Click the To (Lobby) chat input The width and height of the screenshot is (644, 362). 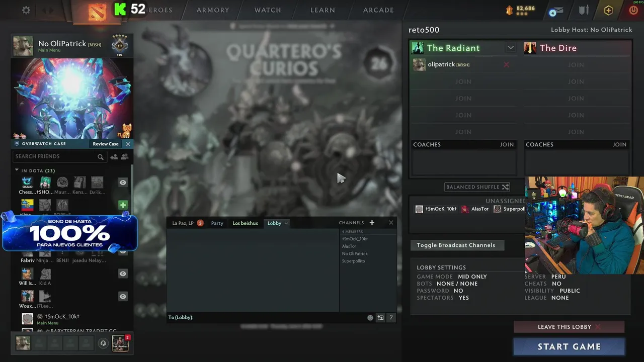[x=267, y=317]
